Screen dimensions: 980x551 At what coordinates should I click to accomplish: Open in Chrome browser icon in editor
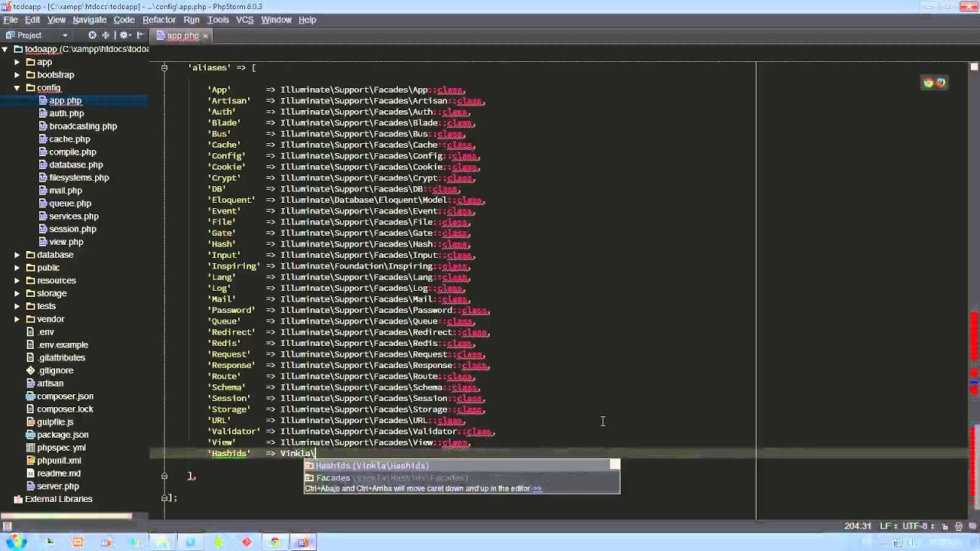click(x=929, y=83)
